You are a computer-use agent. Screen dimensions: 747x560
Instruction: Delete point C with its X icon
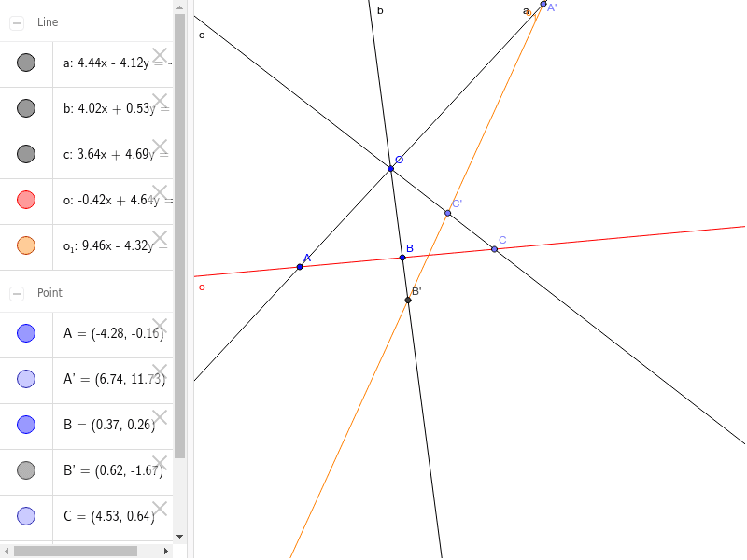(160, 509)
